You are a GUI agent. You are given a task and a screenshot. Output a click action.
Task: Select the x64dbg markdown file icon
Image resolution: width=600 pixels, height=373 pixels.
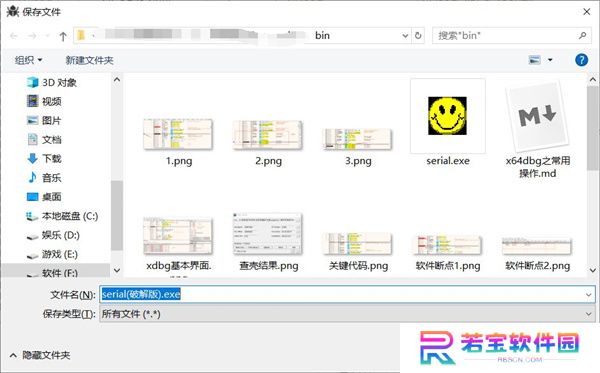tap(537, 116)
